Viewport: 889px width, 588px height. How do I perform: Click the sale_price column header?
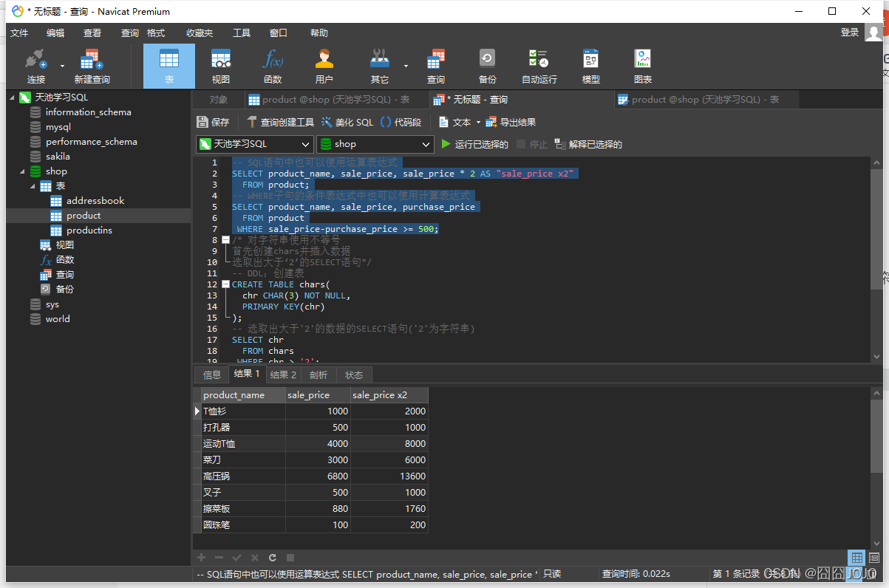coord(318,395)
